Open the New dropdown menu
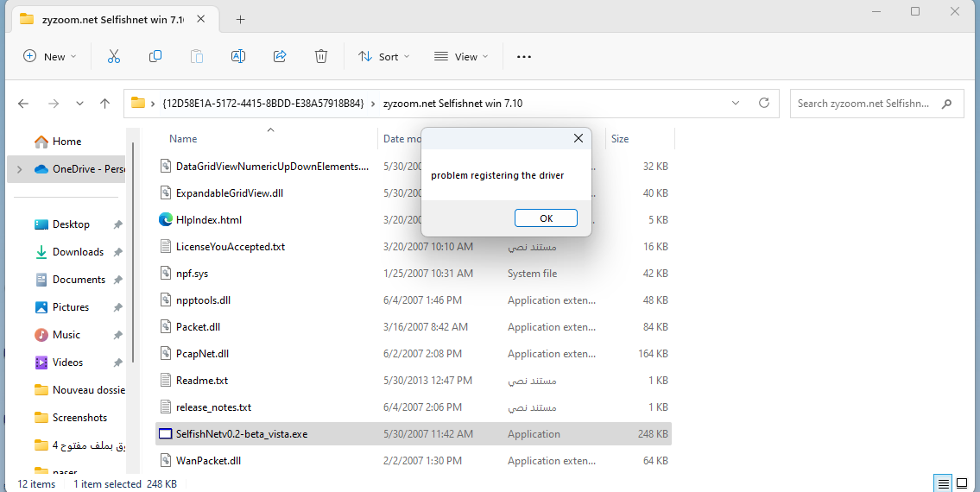980x492 pixels. point(49,56)
